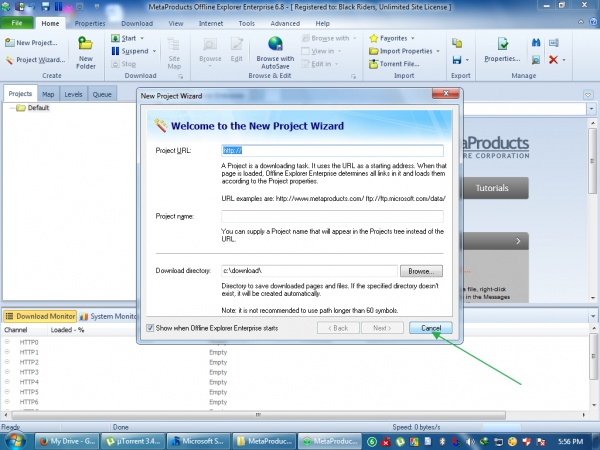Click the Project URL field

[x=332, y=150]
